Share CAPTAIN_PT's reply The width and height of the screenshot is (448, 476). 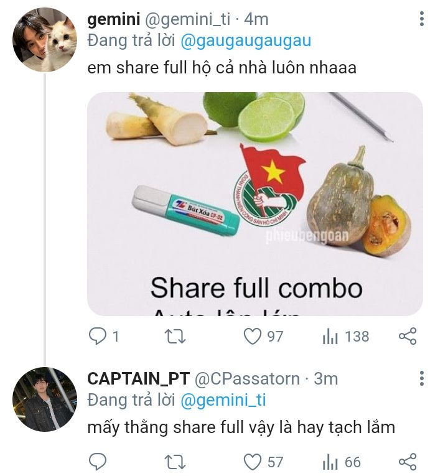(x=407, y=462)
